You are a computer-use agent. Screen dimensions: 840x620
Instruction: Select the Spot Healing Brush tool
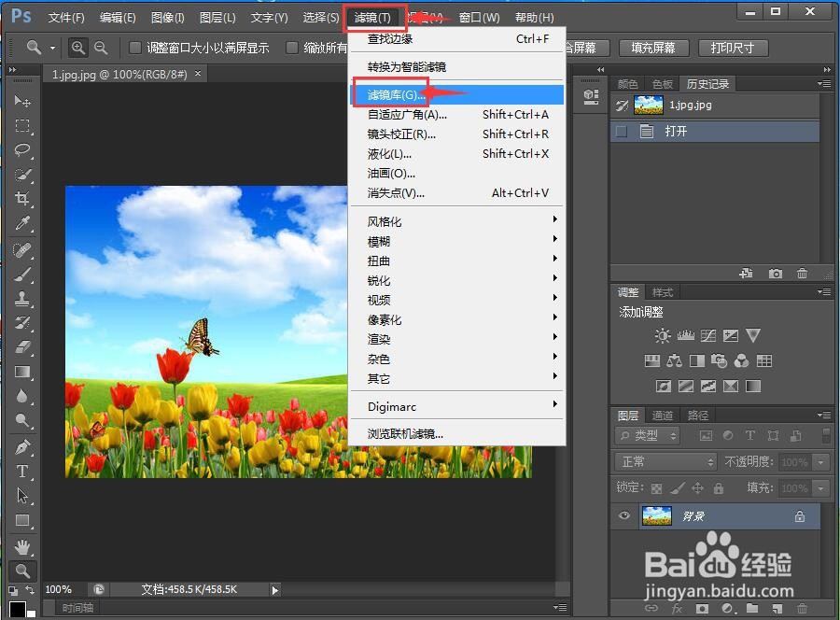(x=22, y=249)
